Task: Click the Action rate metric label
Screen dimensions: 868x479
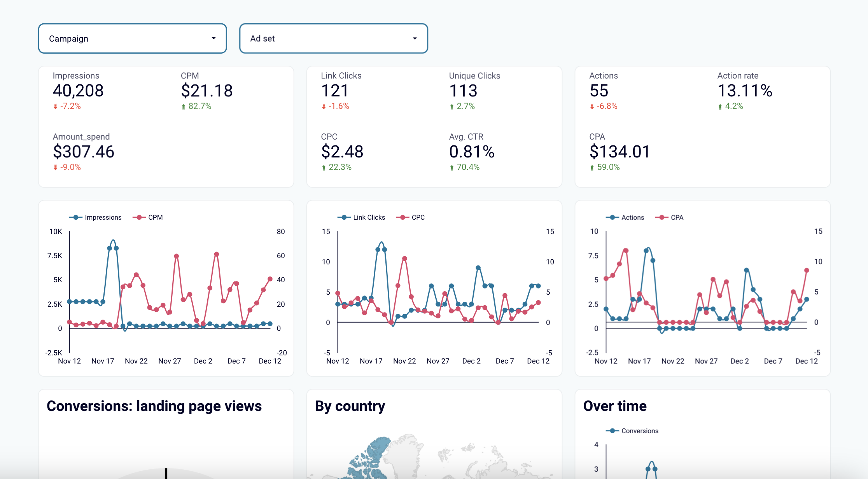Action: (x=738, y=76)
